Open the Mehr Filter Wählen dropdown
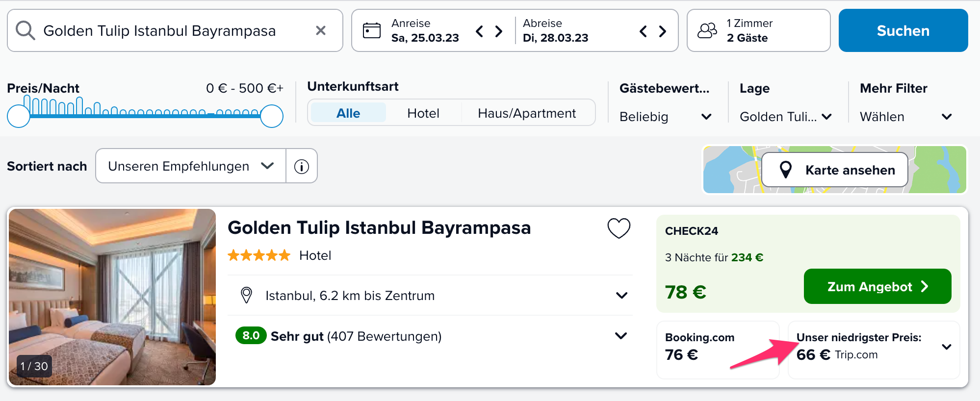The height and width of the screenshot is (401, 980). point(906,117)
